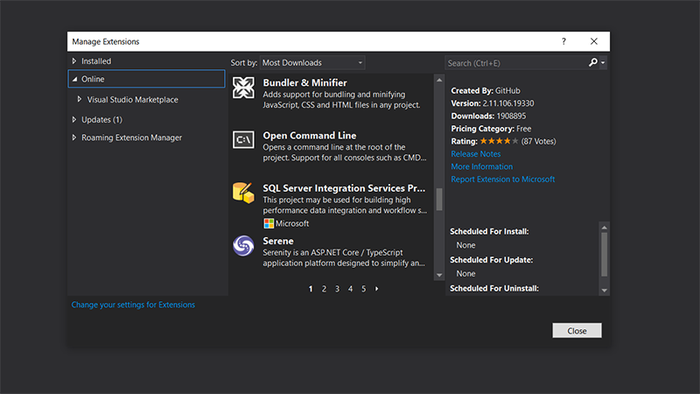Click the Open Command Line extension icon

(243, 140)
